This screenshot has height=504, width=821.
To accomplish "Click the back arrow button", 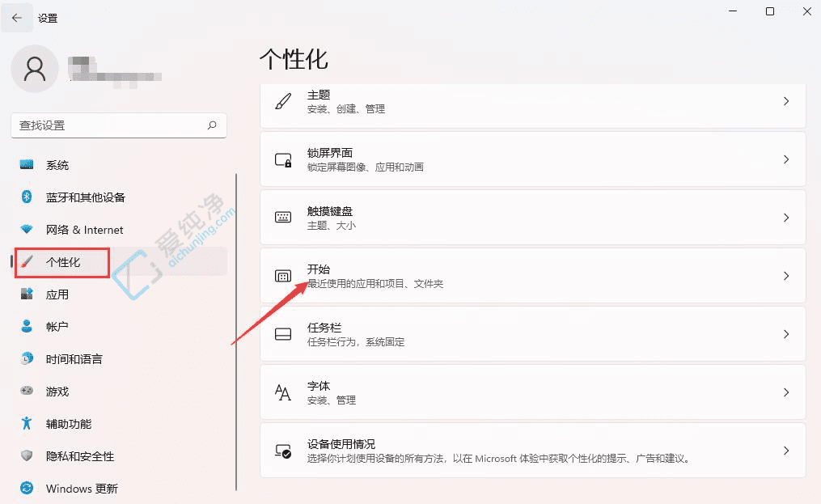I will coord(17,18).
